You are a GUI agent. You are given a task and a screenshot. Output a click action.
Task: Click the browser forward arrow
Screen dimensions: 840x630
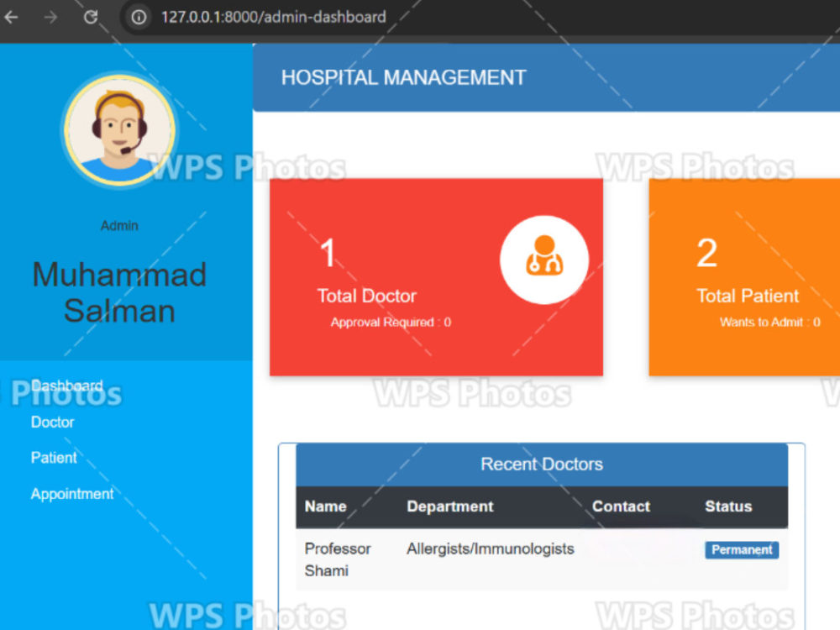[51, 17]
